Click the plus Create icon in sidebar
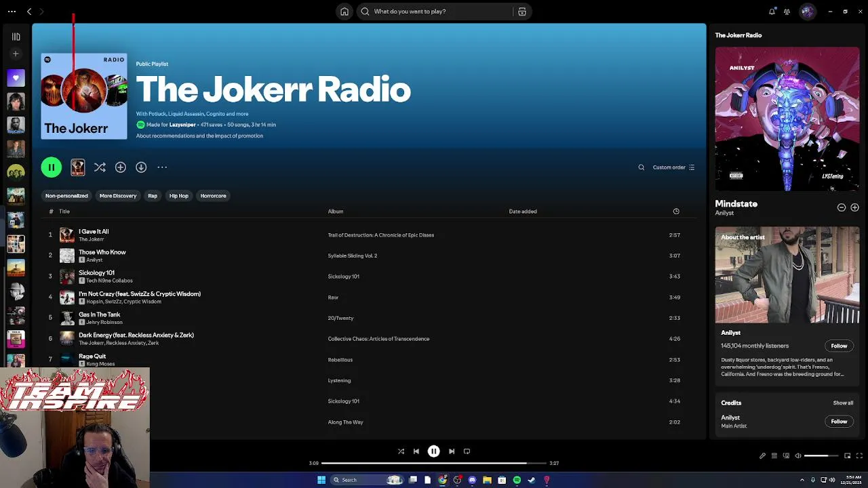The width and height of the screenshot is (868, 488). (16, 54)
